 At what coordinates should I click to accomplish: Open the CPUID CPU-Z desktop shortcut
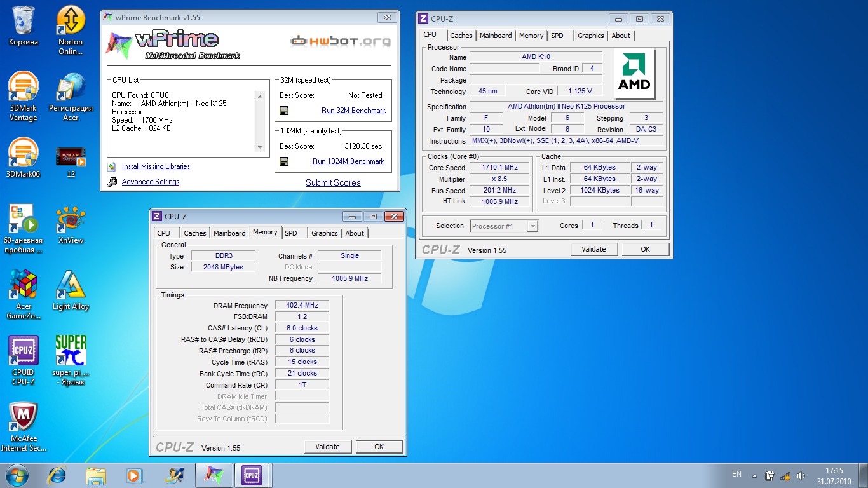point(24,361)
